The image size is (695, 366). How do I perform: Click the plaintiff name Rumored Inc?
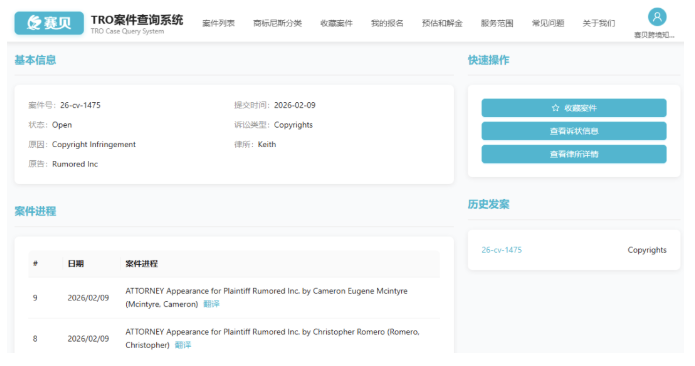pyautogui.click(x=75, y=164)
